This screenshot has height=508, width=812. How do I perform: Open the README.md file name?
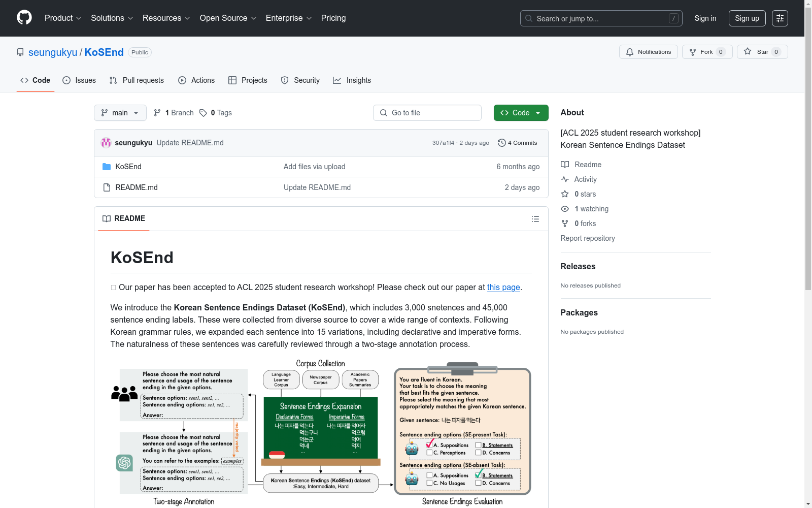tap(137, 187)
